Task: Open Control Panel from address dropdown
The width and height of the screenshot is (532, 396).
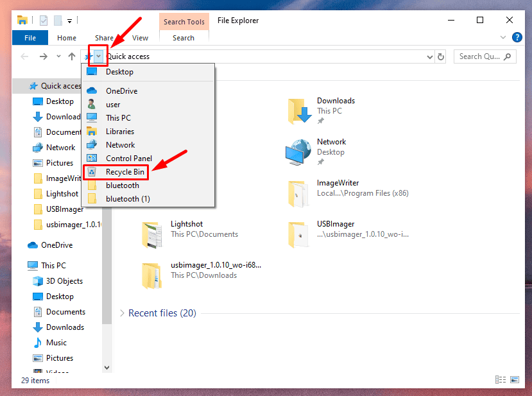Action: 128,159
